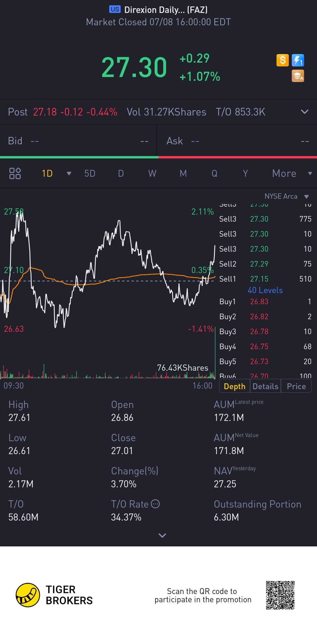Open the chart layout grid icon
The image size is (317, 644).
click(x=15, y=173)
